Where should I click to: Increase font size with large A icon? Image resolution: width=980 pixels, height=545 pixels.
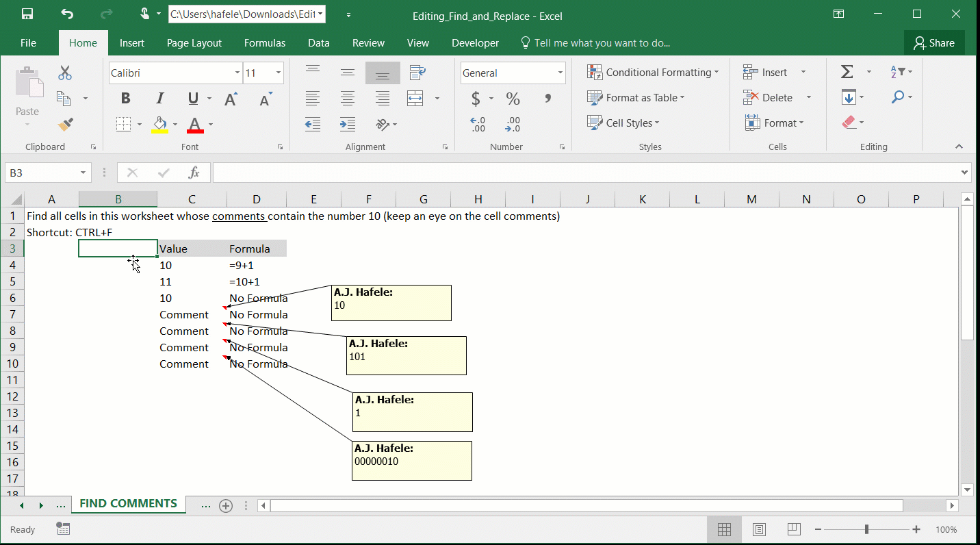231,99
